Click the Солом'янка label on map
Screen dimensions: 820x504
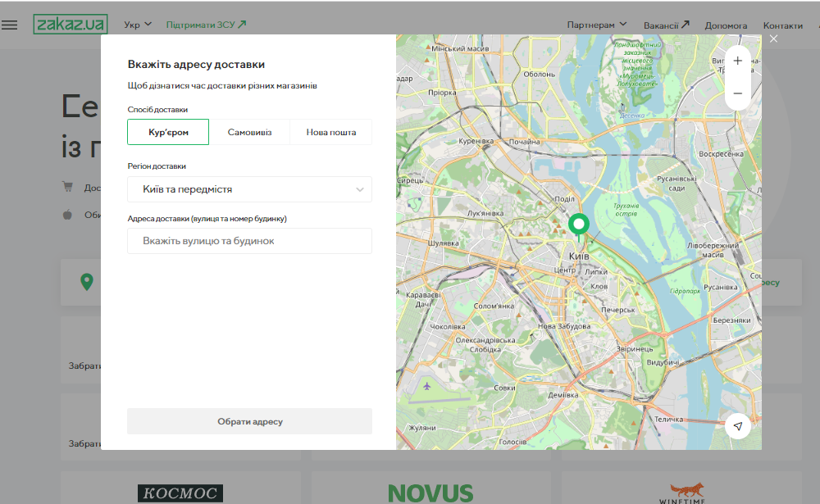pyautogui.click(x=494, y=306)
